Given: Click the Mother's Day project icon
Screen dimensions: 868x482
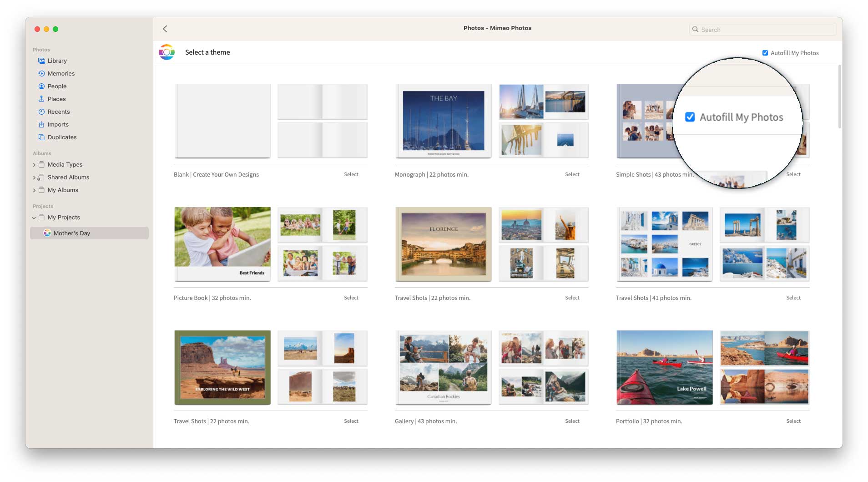Looking at the screenshot, I should coord(47,233).
